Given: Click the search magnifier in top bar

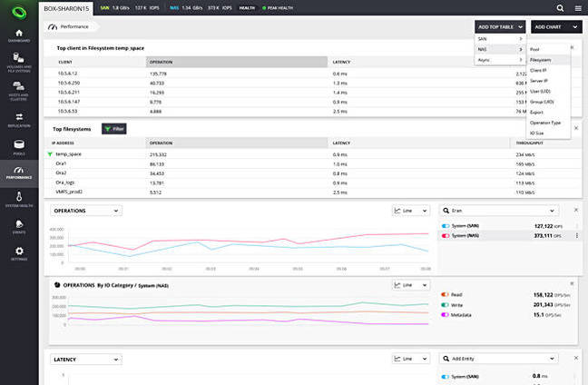Looking at the screenshot, I should pos(560,8).
